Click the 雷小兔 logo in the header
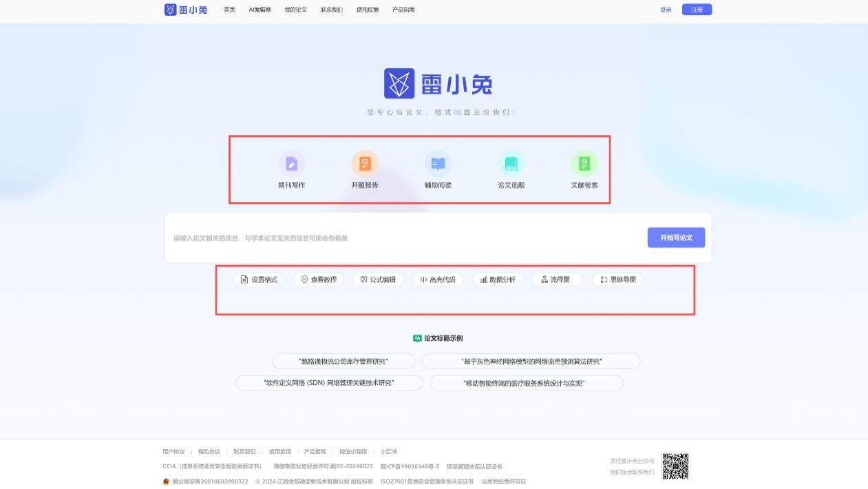This screenshot has width=868, height=489. tap(186, 10)
